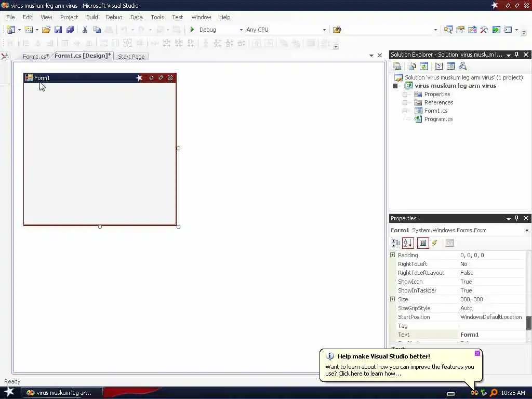
Task: Close the Help make Visual Studio better balloon
Action: (x=477, y=353)
